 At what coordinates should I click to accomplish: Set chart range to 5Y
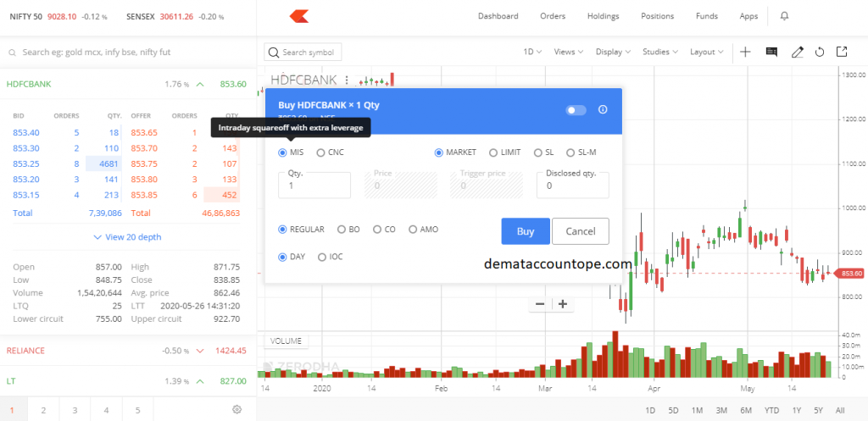pos(818,411)
